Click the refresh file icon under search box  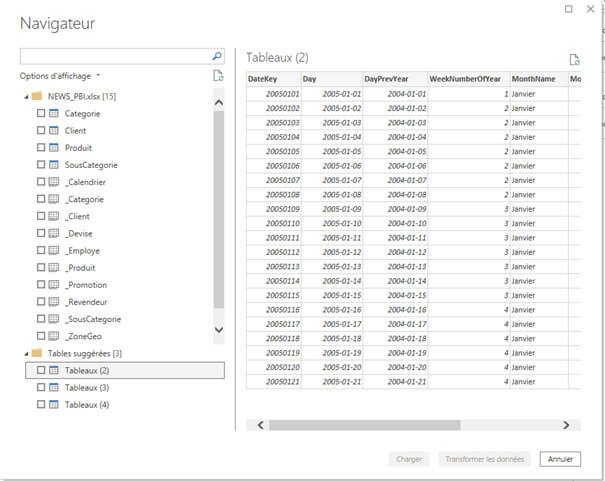[218, 76]
